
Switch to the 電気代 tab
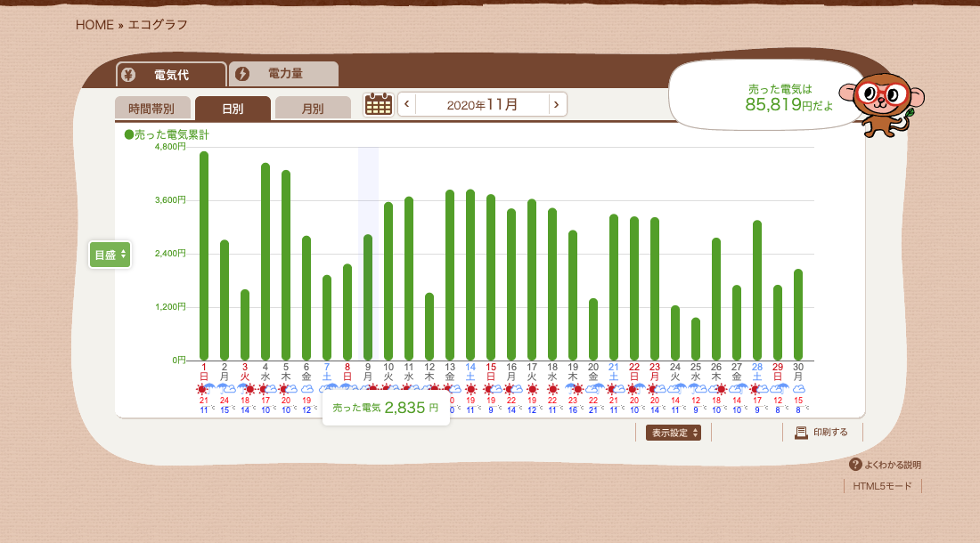171,75
